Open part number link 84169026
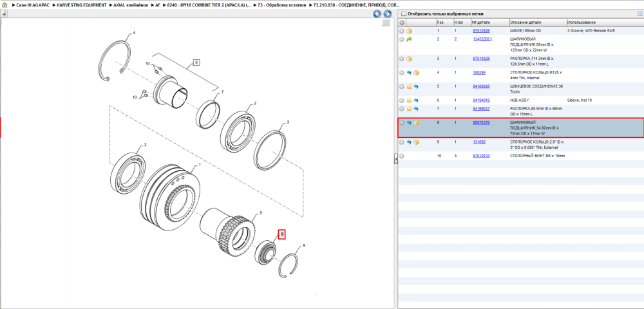 coord(481,87)
